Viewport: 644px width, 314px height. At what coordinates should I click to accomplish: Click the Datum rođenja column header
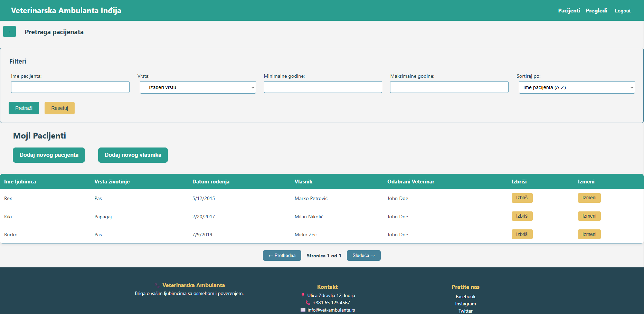pos(211,182)
